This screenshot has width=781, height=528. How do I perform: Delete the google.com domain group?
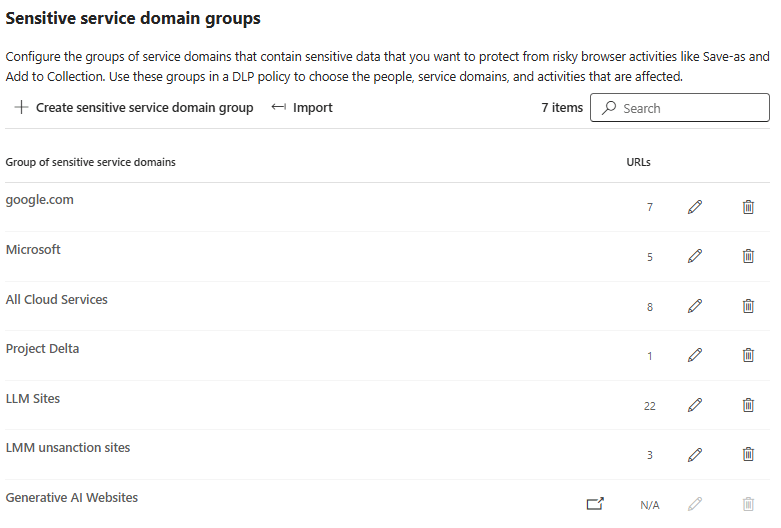click(x=748, y=207)
